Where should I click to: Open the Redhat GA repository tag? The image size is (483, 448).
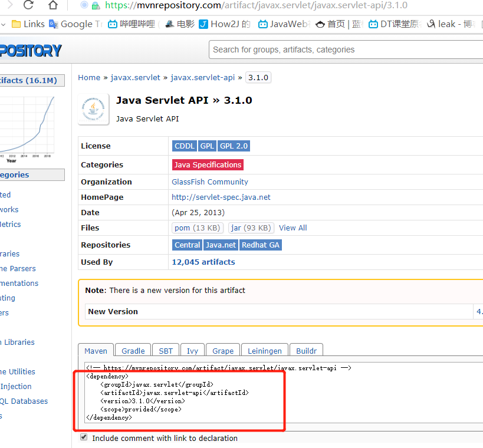[x=261, y=245]
